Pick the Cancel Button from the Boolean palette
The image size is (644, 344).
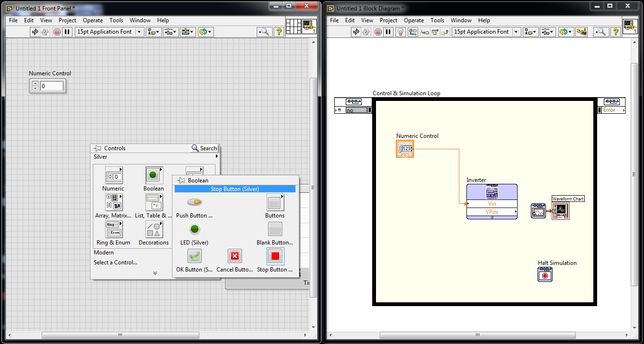[234, 256]
